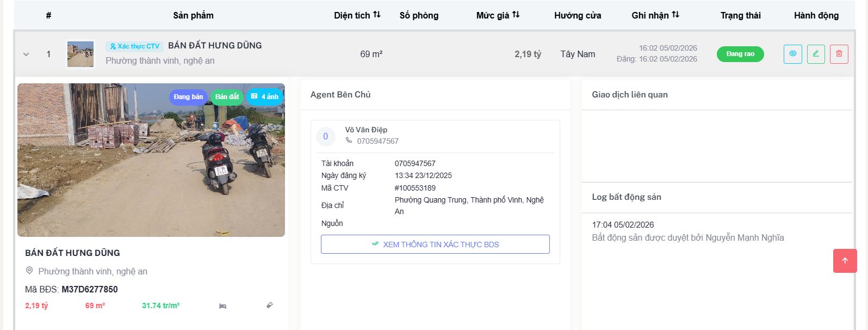Click the 69 m² cell in table row
The width and height of the screenshot is (868, 330).
click(x=371, y=54)
